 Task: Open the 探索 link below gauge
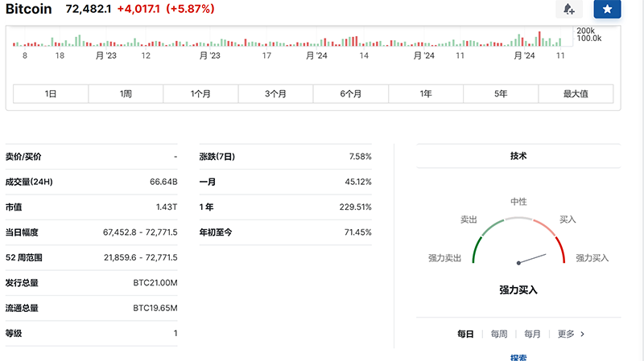coord(518,358)
